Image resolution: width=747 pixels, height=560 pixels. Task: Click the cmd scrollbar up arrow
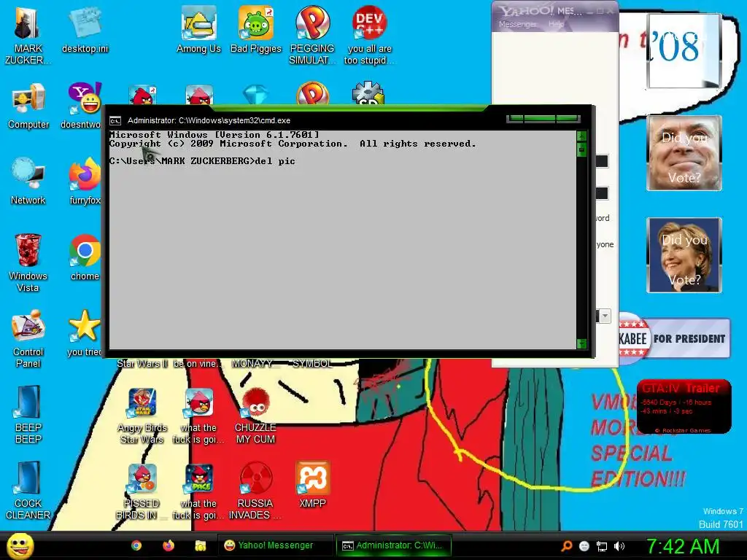(x=581, y=136)
